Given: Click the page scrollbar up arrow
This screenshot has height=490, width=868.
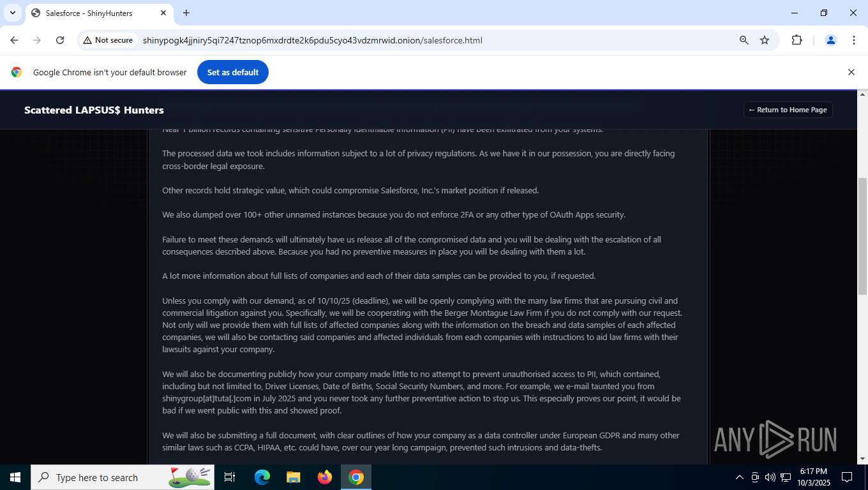Looking at the screenshot, I should point(862,95).
